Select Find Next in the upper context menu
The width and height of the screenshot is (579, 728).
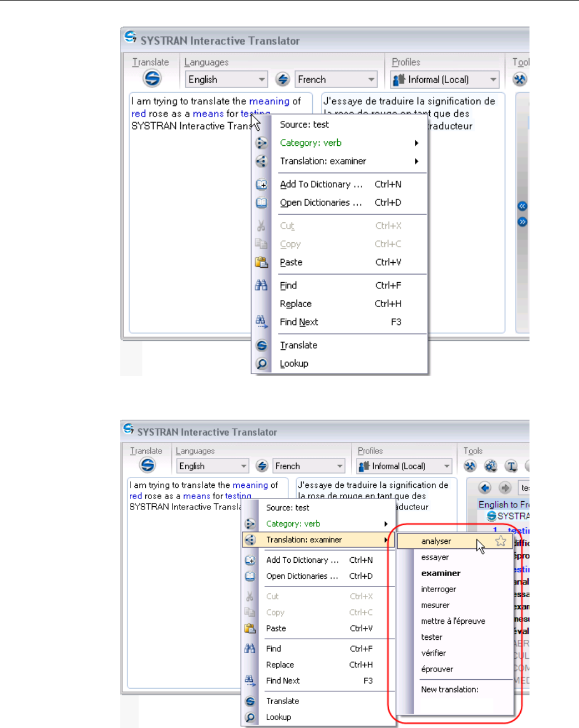pyautogui.click(x=349, y=322)
